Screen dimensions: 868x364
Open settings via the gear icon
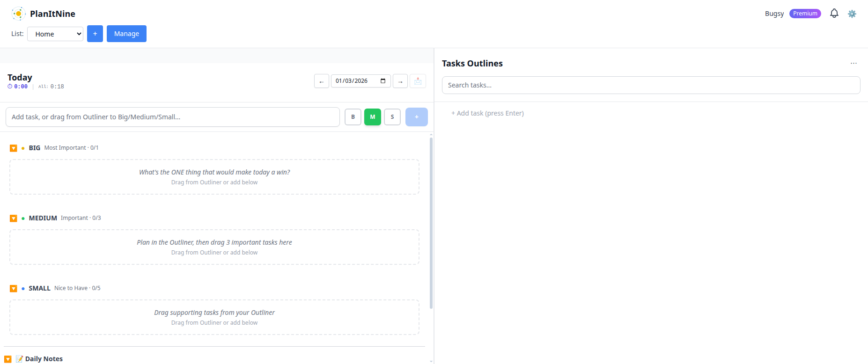(x=852, y=14)
